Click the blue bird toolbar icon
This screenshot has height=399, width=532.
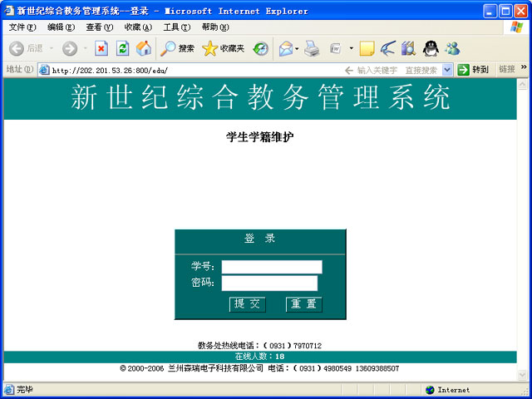(388, 48)
